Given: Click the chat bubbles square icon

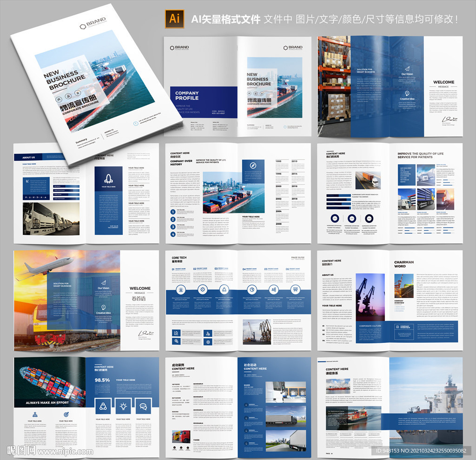Looking at the screenshot, I should point(143,406).
